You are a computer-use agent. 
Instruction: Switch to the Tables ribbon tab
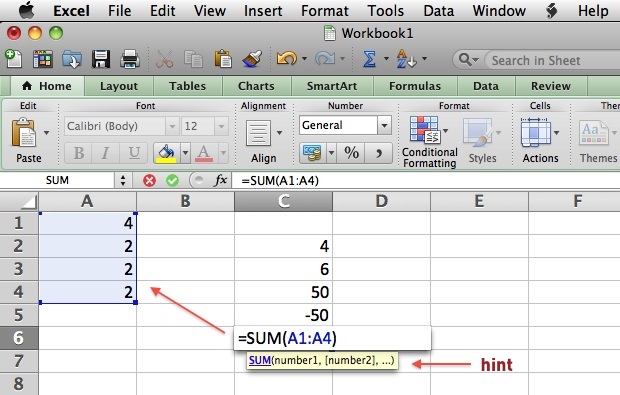(187, 86)
